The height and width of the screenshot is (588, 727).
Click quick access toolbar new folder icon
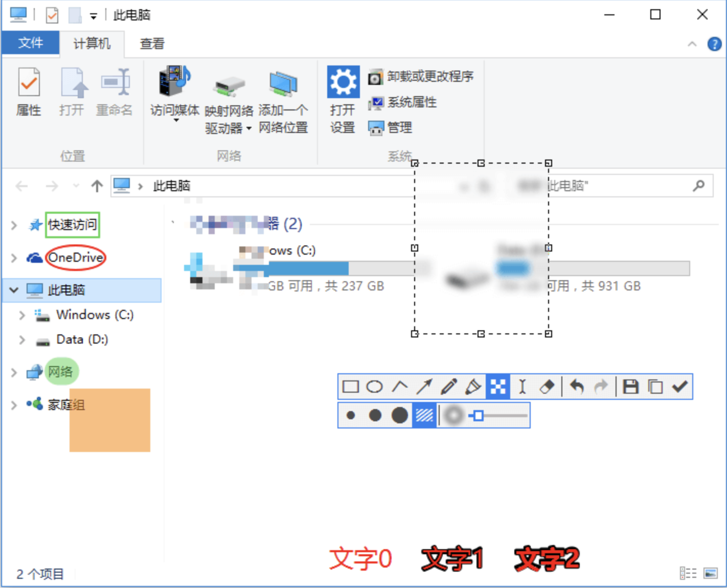click(x=75, y=15)
